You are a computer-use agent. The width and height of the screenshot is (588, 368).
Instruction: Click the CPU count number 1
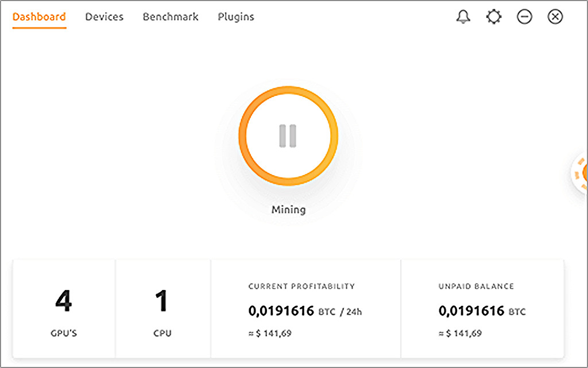163,302
